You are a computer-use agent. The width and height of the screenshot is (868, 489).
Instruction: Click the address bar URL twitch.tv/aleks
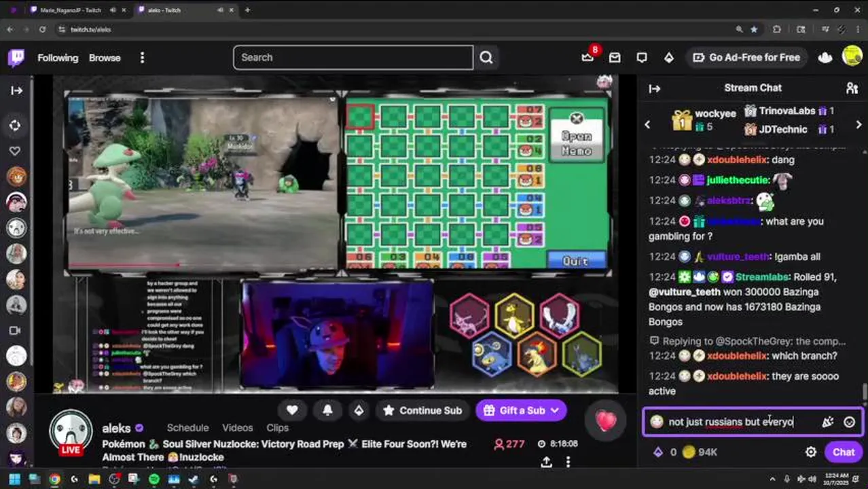coord(91,30)
